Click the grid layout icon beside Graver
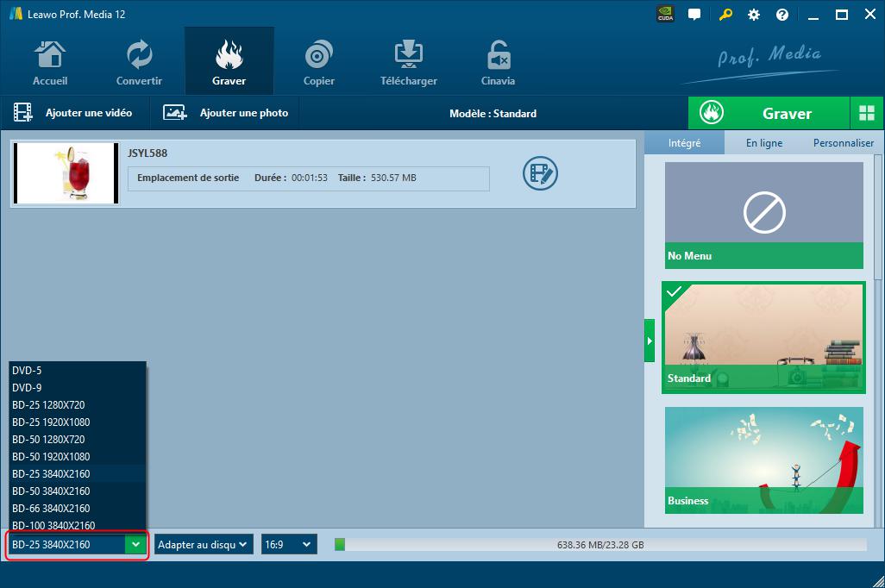885x588 pixels. pos(866,113)
